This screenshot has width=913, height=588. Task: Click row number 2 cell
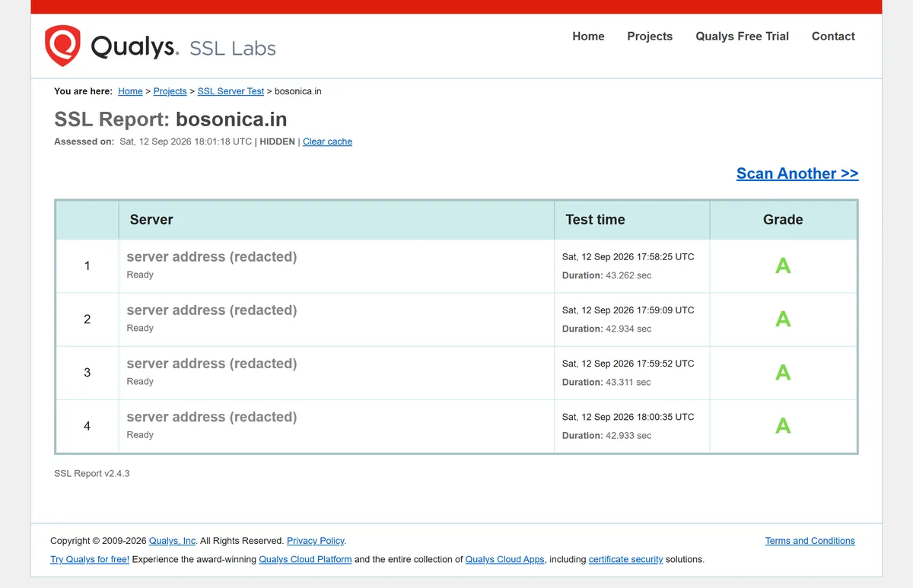point(87,319)
